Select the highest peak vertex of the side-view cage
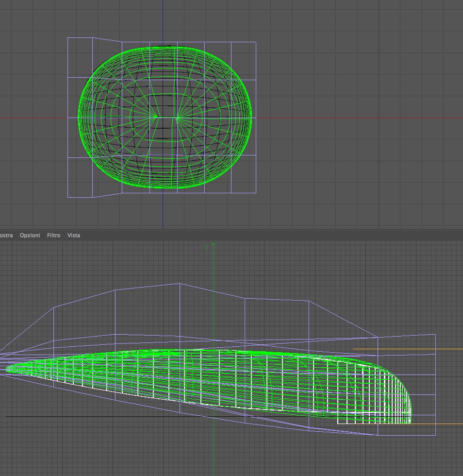Viewport: 463px width, 476px height. tap(180, 284)
